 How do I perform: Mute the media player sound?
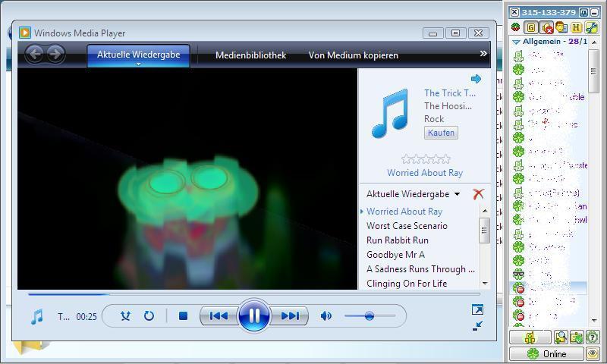326,316
